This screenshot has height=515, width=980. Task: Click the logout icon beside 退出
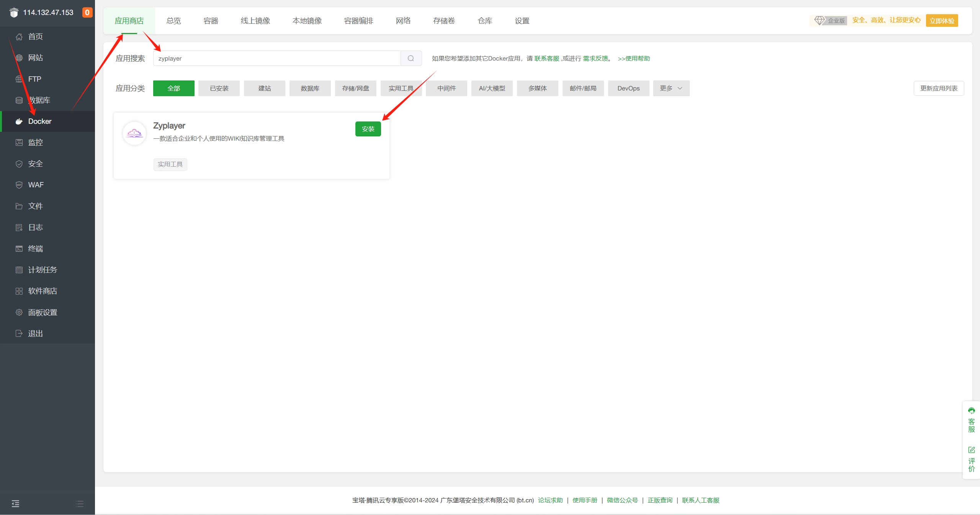(19, 333)
